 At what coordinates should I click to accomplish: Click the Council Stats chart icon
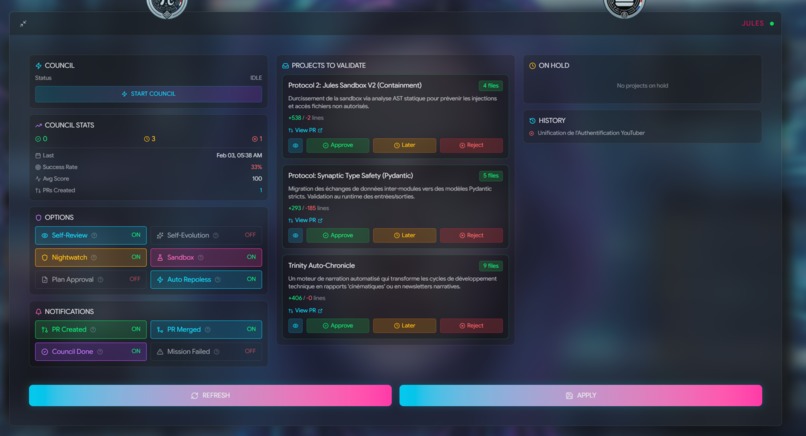coord(39,125)
